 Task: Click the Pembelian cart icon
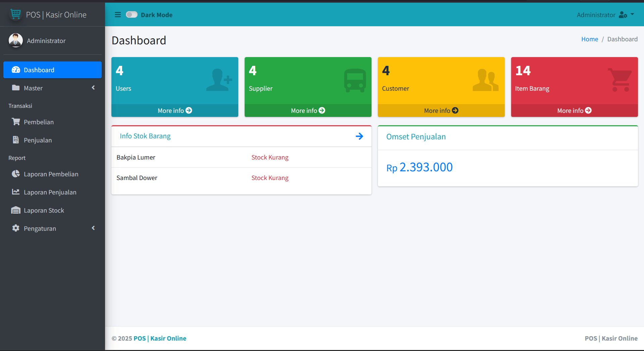click(x=16, y=122)
